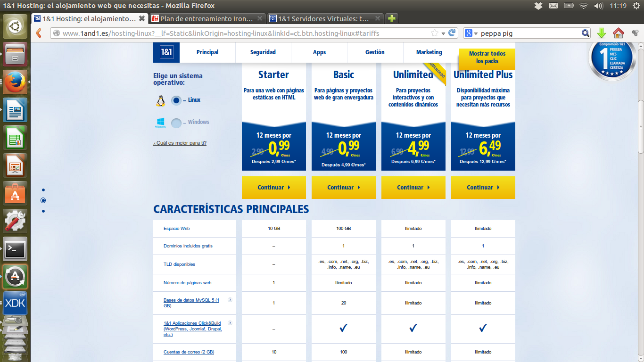
Task: Click the page's vertical scrollbar
Action: point(640,127)
